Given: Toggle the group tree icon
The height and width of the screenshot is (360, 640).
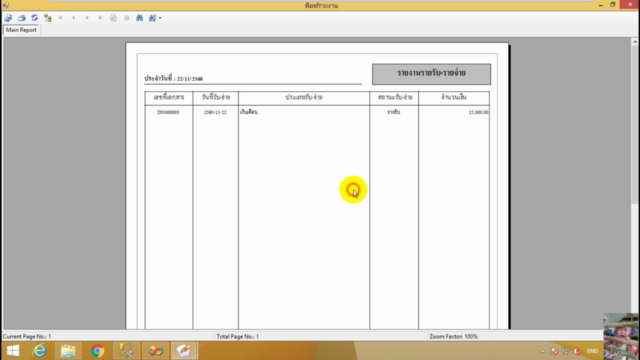Looking at the screenshot, I should click(48, 18).
